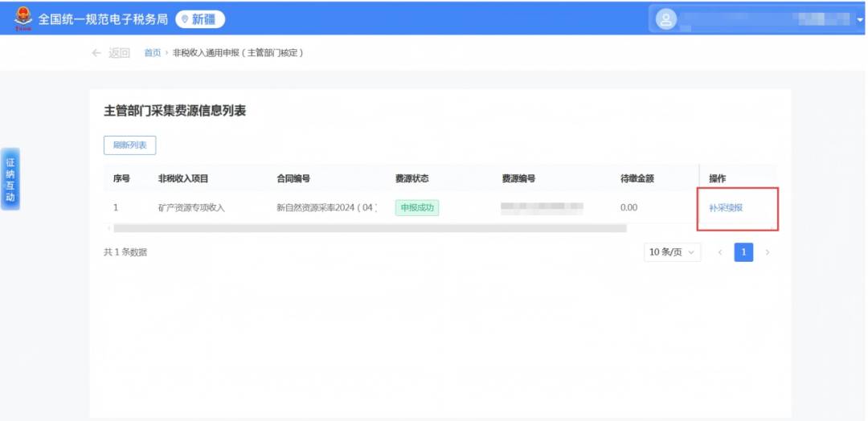Open the 10 条/页 page size dropdown
The image size is (868, 421).
[x=672, y=252]
